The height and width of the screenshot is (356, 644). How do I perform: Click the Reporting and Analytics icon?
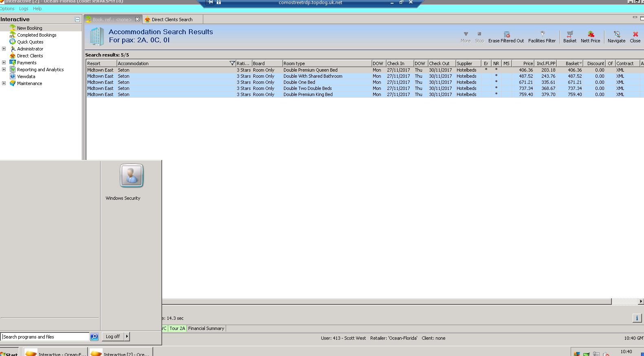13,69
